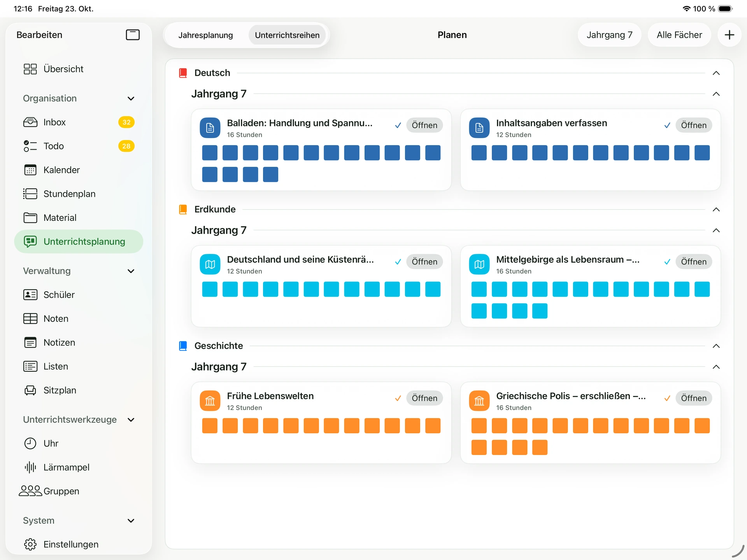The width and height of the screenshot is (747, 560).
Task: Open Kalender from sidebar
Action: [x=79, y=170]
